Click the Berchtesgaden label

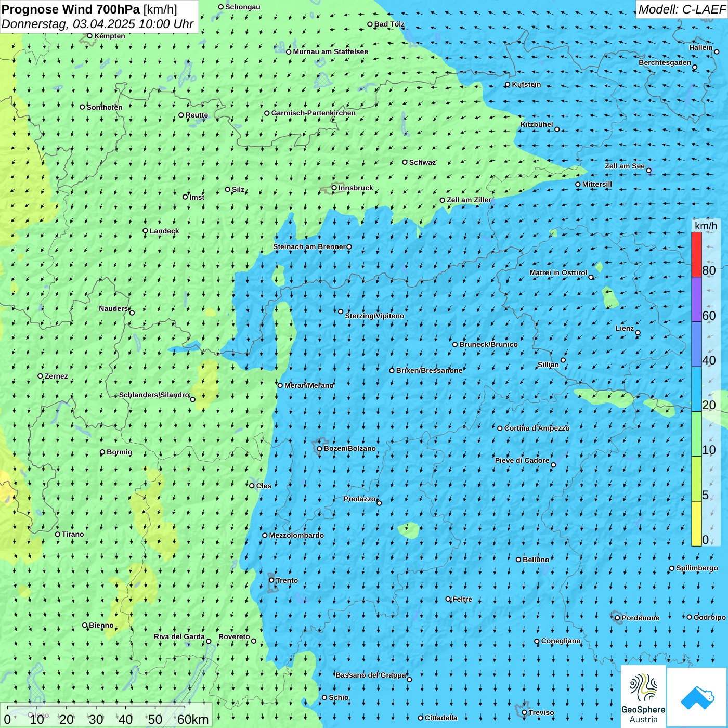tap(665, 62)
